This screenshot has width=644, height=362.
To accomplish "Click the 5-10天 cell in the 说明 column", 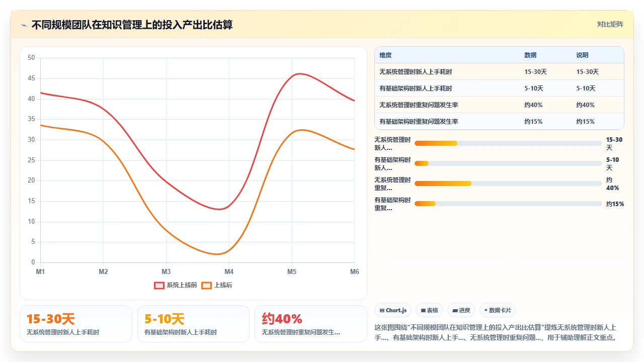I will (586, 88).
